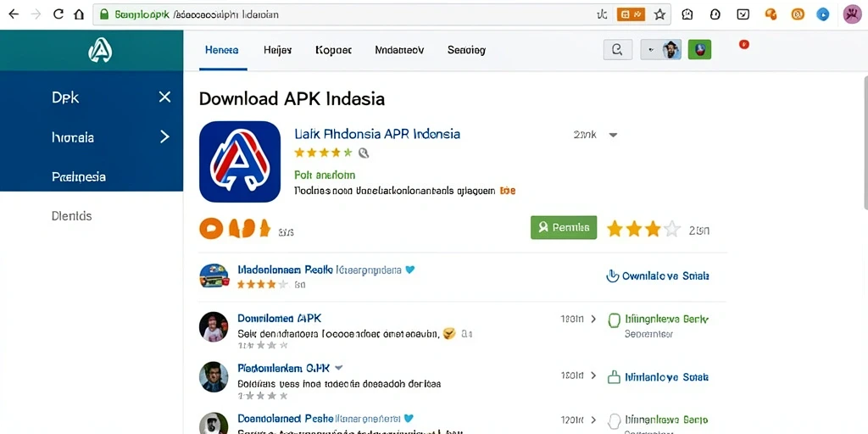868x434 pixels.
Task: Expand the dropdown arrow after Pledomlaniem G.PK
Action: 339,368
